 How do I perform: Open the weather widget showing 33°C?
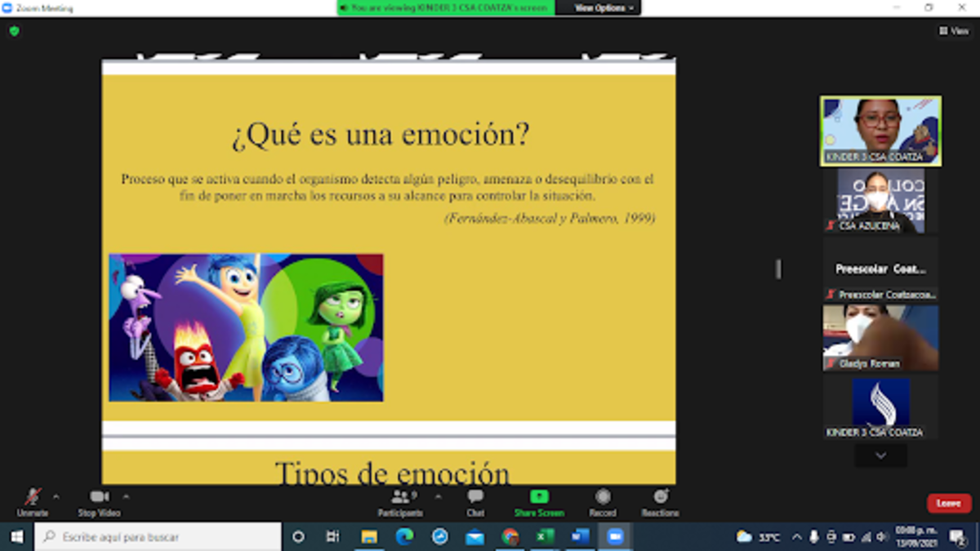point(759,537)
